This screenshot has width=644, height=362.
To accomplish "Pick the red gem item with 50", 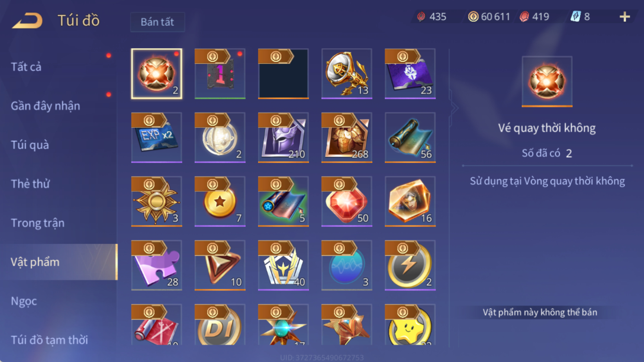I will [x=347, y=201].
